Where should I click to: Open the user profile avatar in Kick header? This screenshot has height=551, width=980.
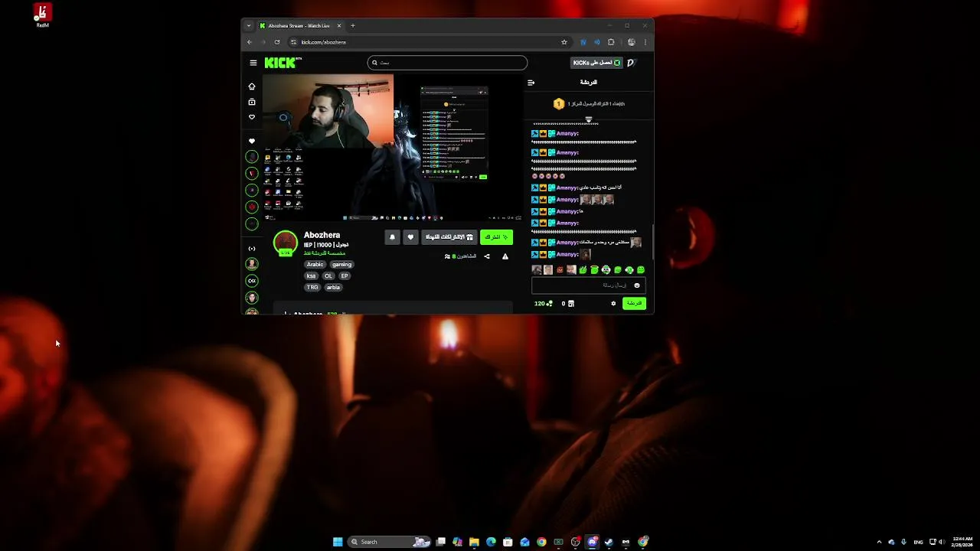point(632,63)
